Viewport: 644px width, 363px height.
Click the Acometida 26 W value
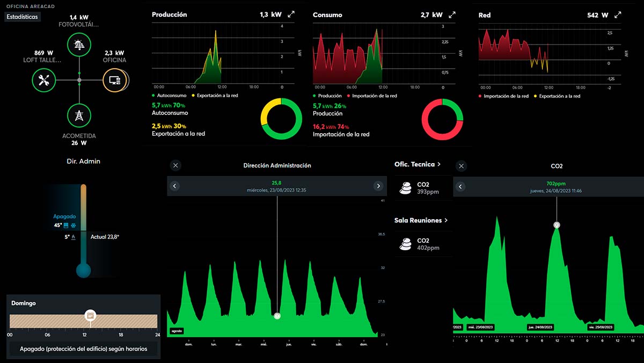point(79,143)
